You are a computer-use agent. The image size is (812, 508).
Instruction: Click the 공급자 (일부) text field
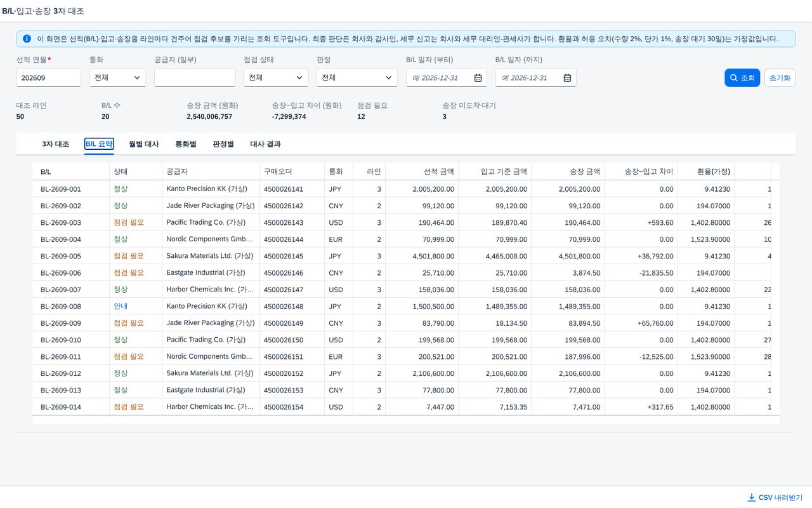(195, 77)
